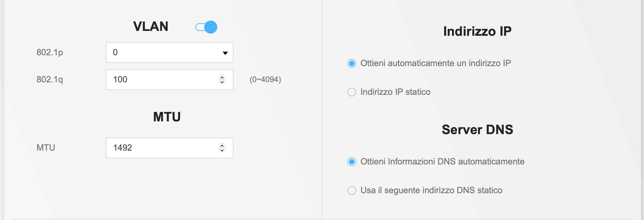The width and height of the screenshot is (644, 220).
Task: Click the DNS statico option label text
Action: 431,190
